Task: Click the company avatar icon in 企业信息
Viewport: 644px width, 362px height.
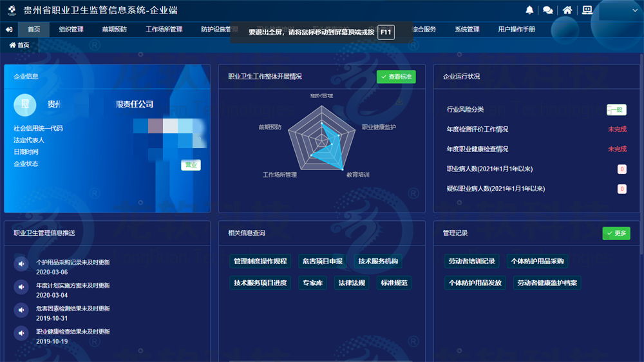Action: pyautogui.click(x=25, y=104)
